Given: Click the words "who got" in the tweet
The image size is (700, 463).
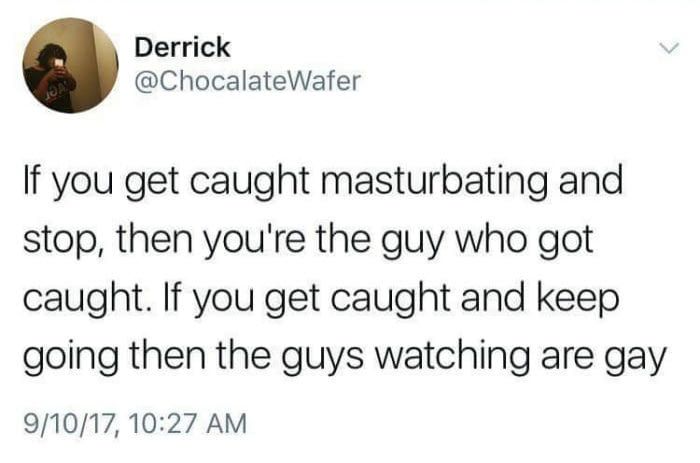Looking at the screenshot, I should tap(523, 241).
